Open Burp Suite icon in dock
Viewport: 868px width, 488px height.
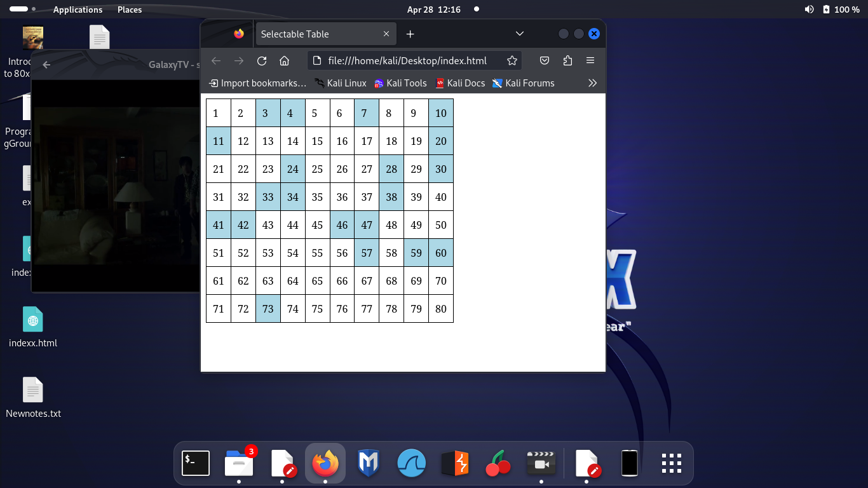[x=455, y=463]
